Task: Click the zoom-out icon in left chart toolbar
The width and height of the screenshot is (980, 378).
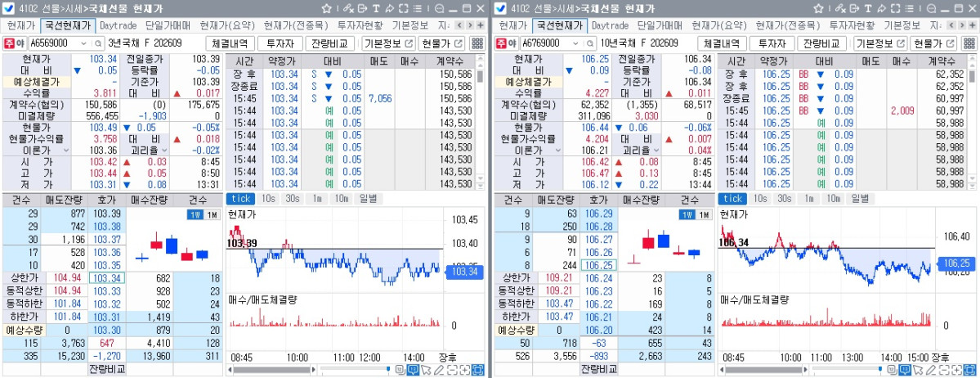Action: coord(453,370)
